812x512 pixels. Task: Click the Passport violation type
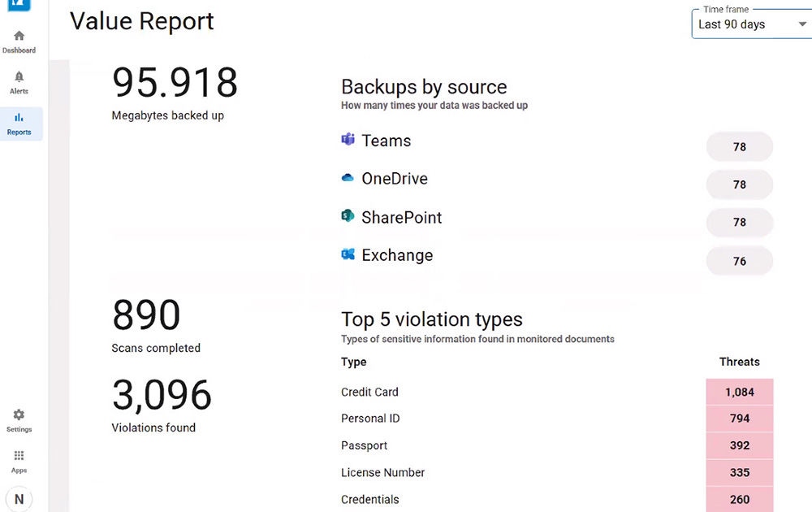(x=364, y=445)
